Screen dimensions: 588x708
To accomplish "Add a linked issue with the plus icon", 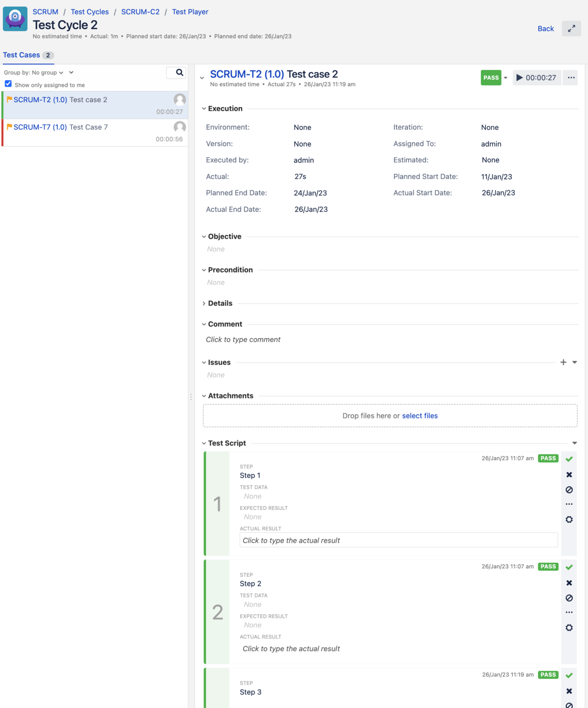I will (563, 362).
